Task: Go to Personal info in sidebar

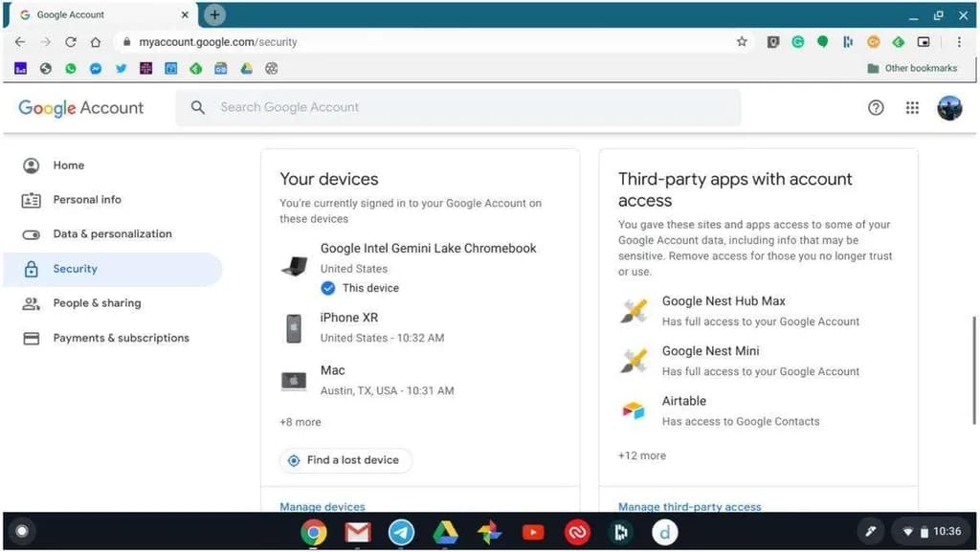Action: coord(87,200)
